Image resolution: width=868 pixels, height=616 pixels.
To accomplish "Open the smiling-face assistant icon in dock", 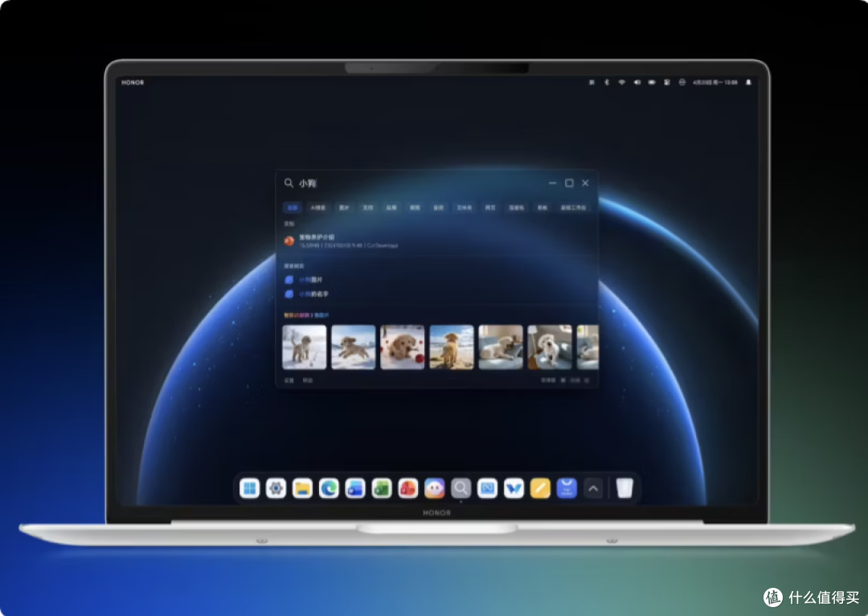I will pyautogui.click(x=435, y=489).
